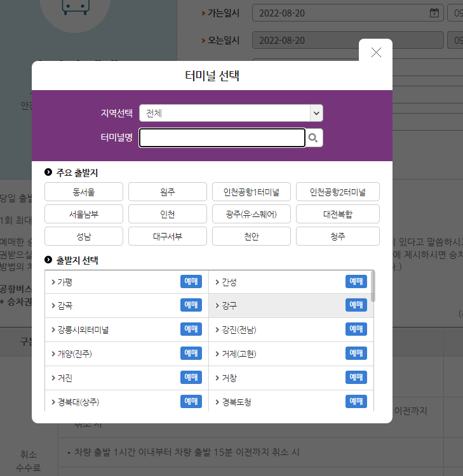Image resolution: width=463 pixels, height=476 pixels.
Task: Pick 광주(유·스퀘어) terminal button
Action: pos(252,214)
